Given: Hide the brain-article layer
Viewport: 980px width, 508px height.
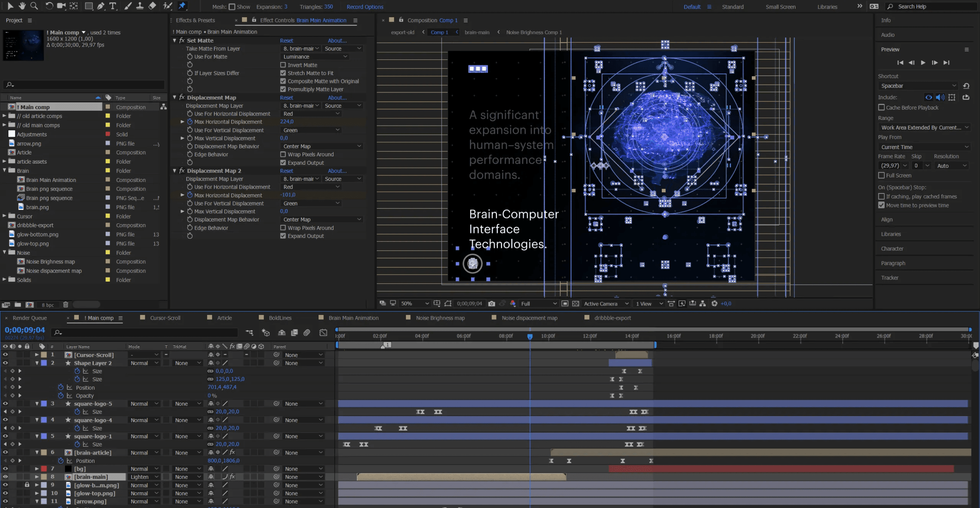Looking at the screenshot, I should 5,452.
